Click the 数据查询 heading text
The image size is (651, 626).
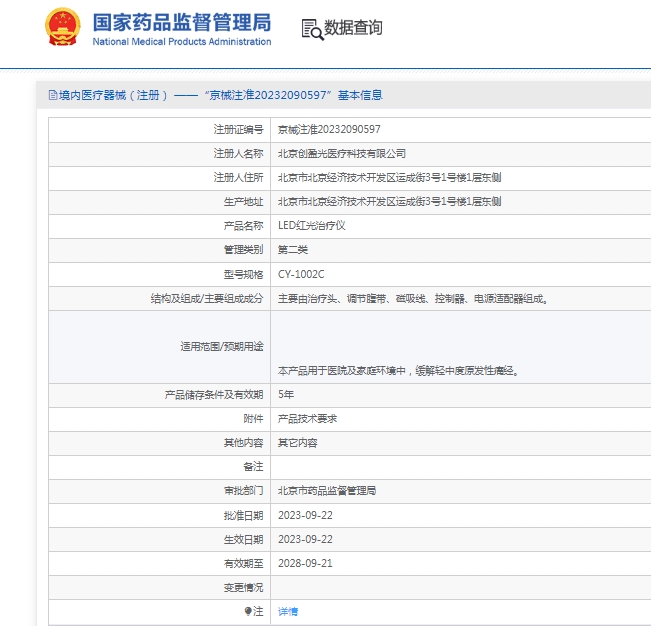point(353,28)
